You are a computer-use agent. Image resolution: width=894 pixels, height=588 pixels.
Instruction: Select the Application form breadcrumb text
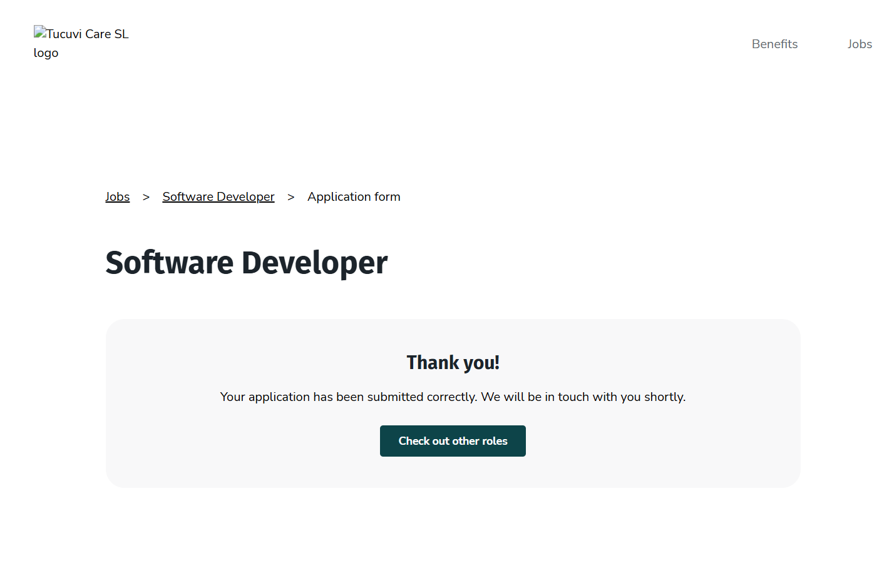[354, 196]
